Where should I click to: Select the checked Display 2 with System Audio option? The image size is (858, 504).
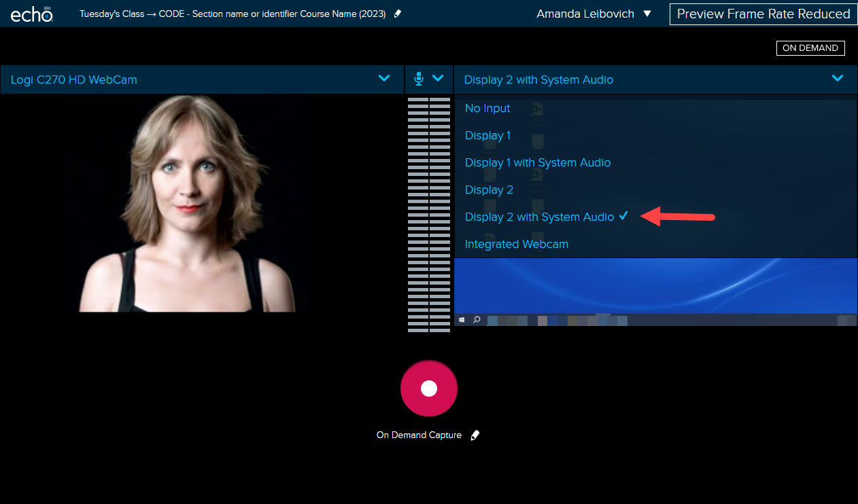pyautogui.click(x=539, y=217)
